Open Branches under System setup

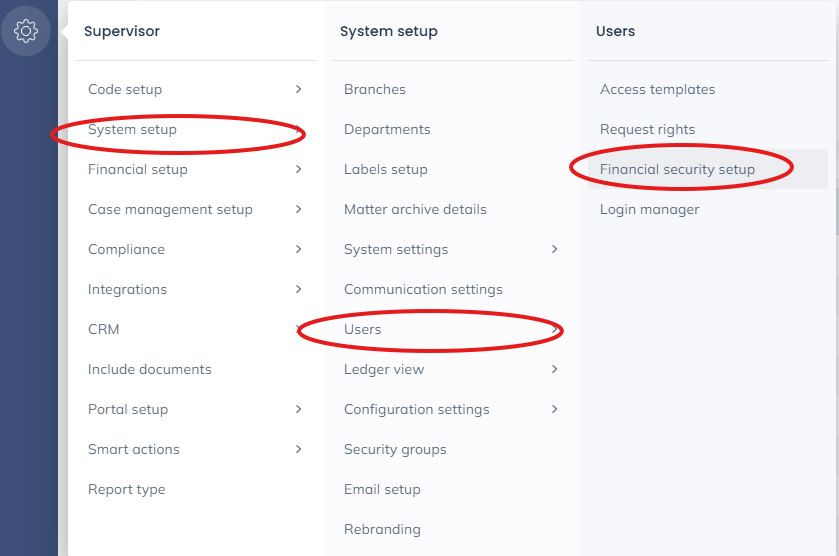click(374, 89)
